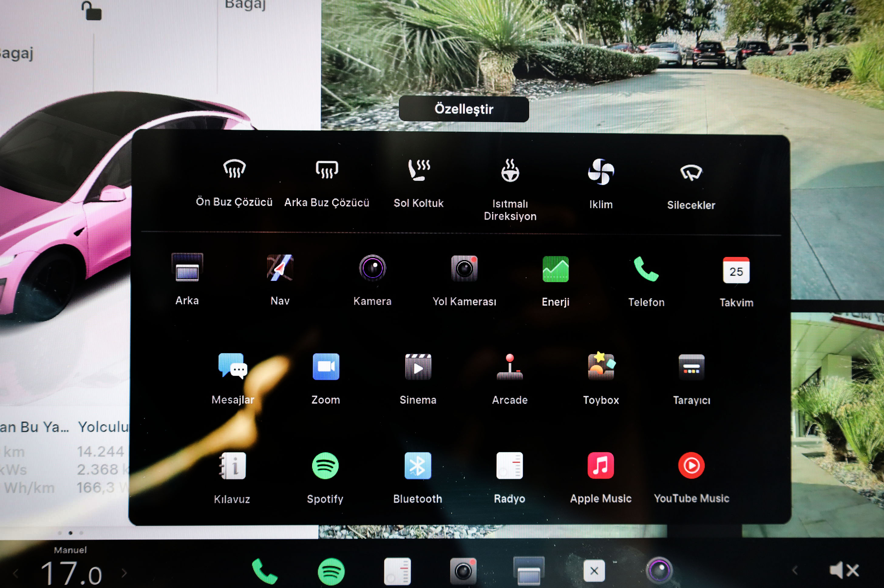Open the Spotify app in launcher
The width and height of the screenshot is (884, 588).
coord(325,466)
